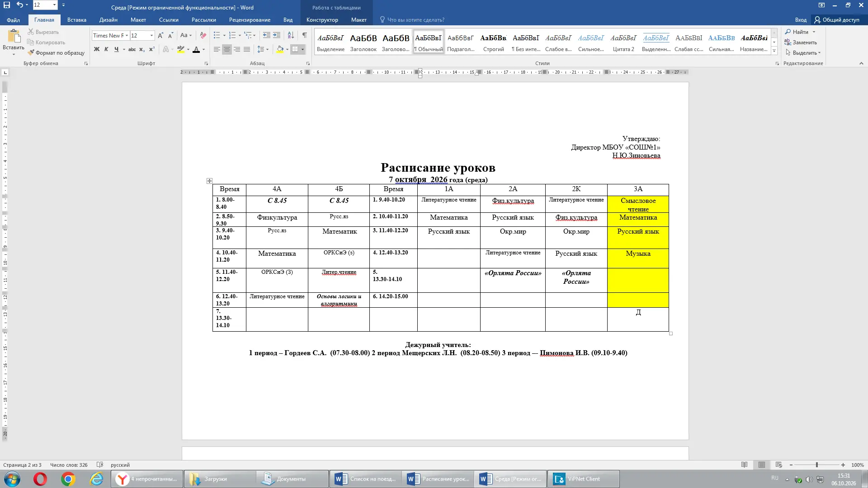Viewport: 868px width, 488px height.
Task: Open the font size dropdown
Action: pyautogui.click(x=151, y=35)
